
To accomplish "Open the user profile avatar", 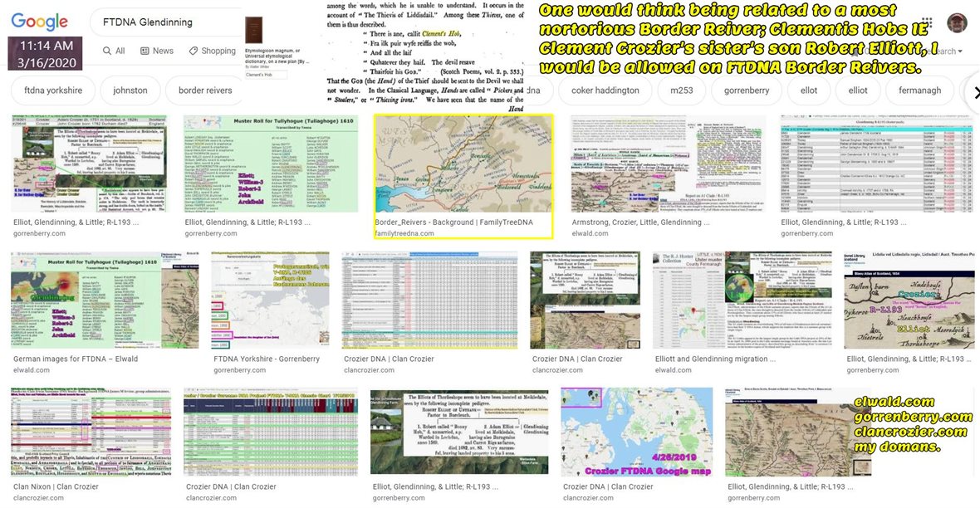I will [957, 22].
